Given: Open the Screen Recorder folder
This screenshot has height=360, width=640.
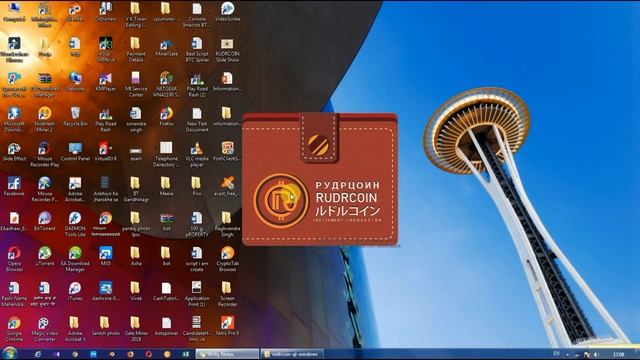Looking at the screenshot, I should tap(227, 294).
